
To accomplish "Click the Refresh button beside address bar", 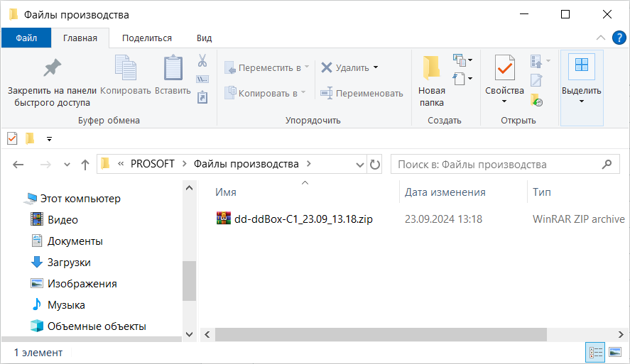I will coord(376,164).
